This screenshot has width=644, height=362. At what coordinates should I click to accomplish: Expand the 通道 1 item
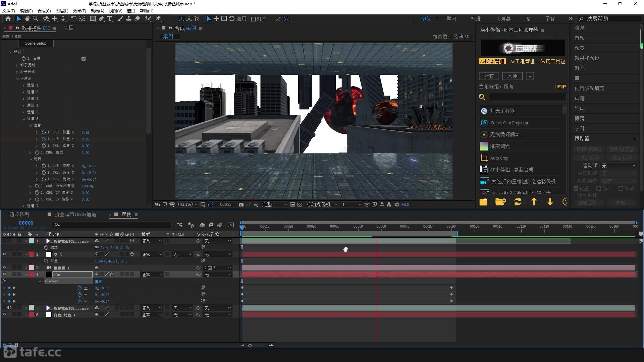pos(23,85)
